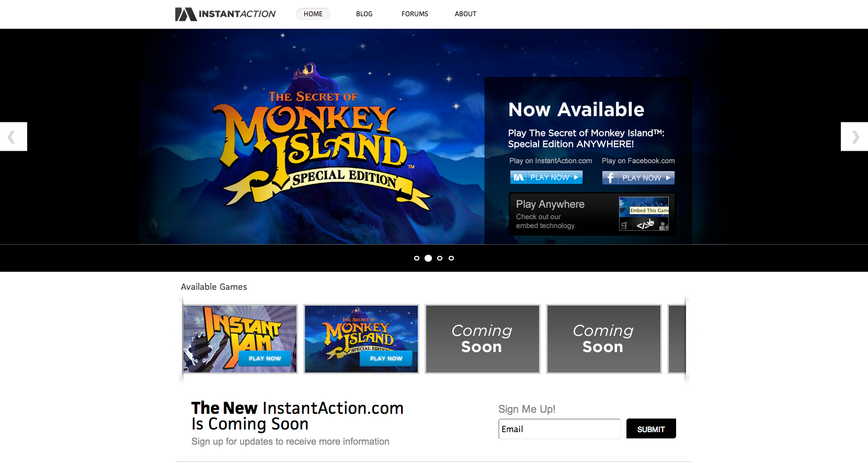
Task: Open the BLOG page
Action: pyautogui.click(x=364, y=14)
